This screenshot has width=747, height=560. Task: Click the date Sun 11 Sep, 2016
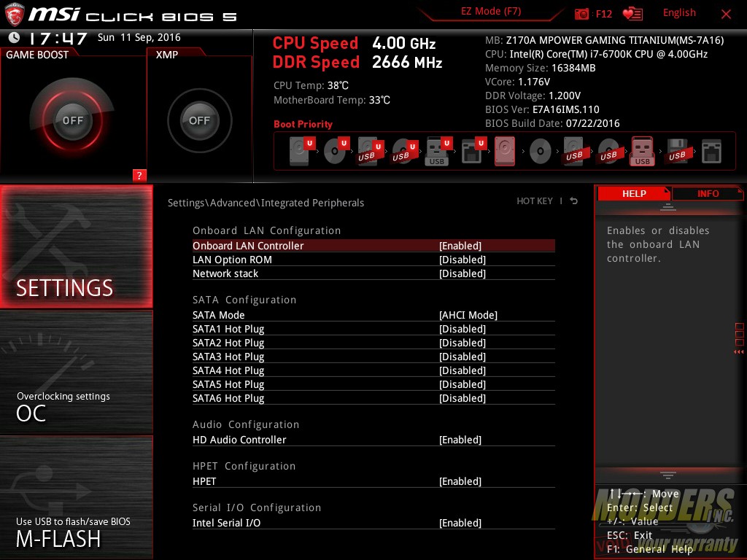point(139,37)
